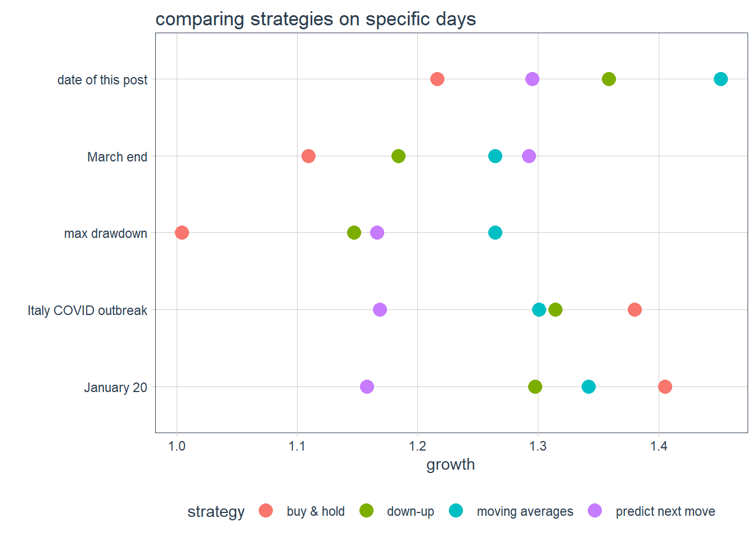The width and height of the screenshot is (756, 540).
Task: Click the 'max drawdown' y-axis label
Action: [105, 233]
